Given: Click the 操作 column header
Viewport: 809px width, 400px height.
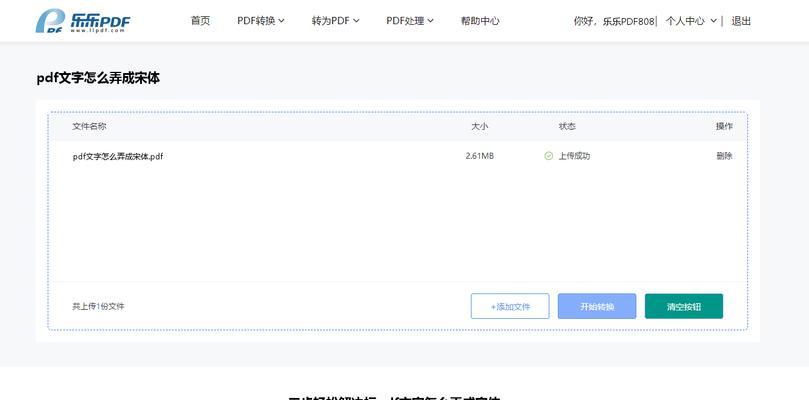Looking at the screenshot, I should point(724,126).
